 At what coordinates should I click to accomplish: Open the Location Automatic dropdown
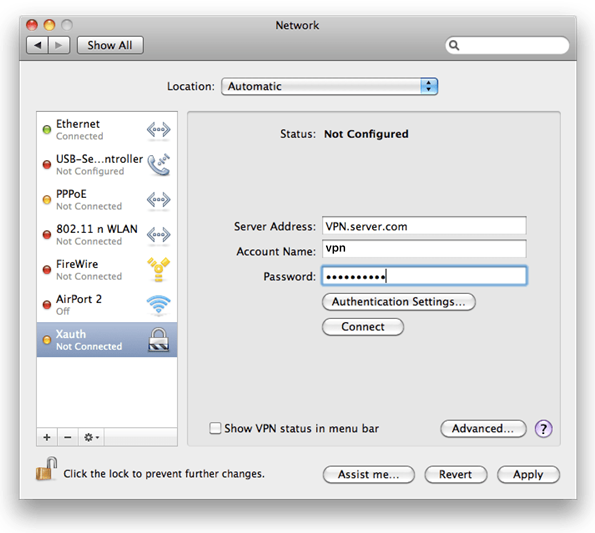[329, 86]
